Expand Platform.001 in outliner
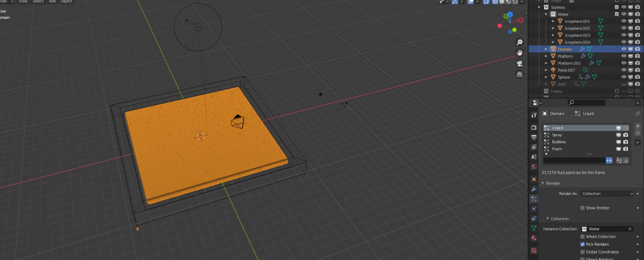The image size is (644, 260). [546, 63]
